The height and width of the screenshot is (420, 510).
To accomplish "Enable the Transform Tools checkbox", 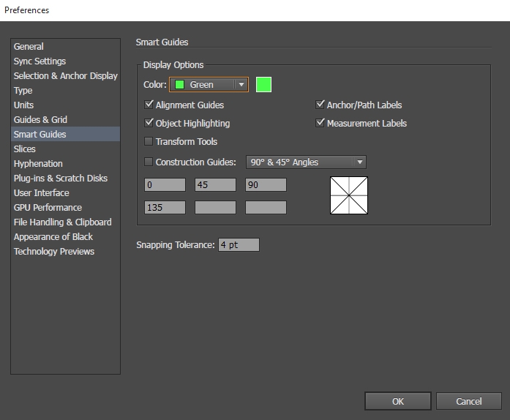I will (149, 141).
